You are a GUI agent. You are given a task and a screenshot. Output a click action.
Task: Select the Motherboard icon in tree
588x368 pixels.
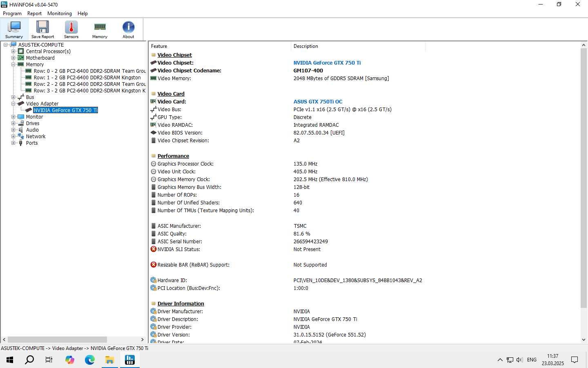(x=21, y=58)
